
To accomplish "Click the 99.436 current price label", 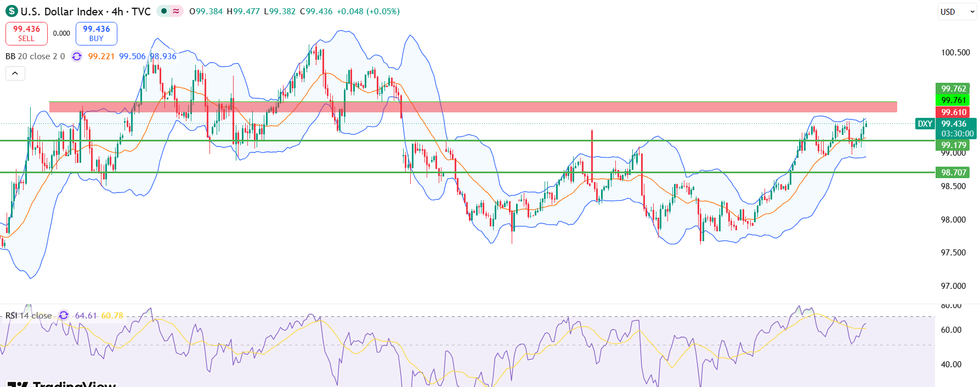I will 954,124.
